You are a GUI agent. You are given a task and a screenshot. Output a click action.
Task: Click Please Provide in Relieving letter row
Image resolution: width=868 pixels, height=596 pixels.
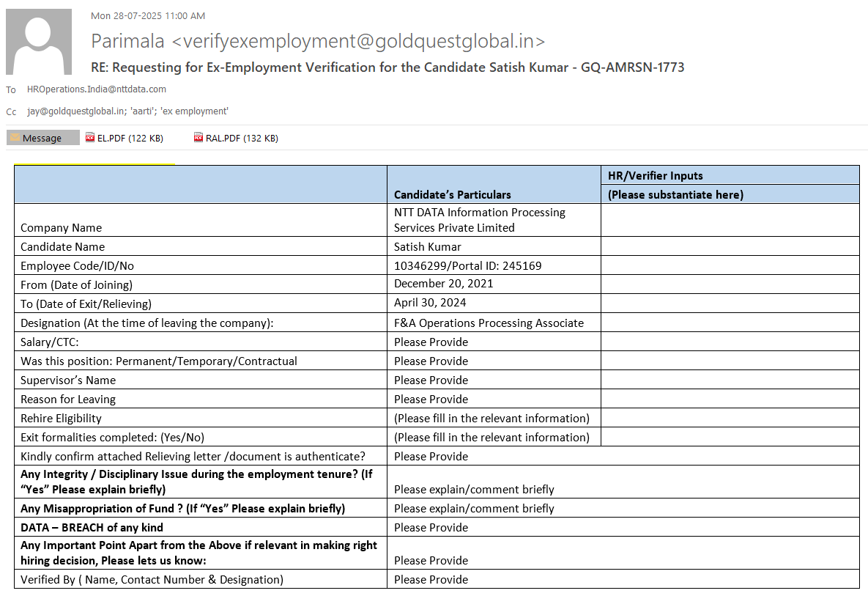[431, 457]
